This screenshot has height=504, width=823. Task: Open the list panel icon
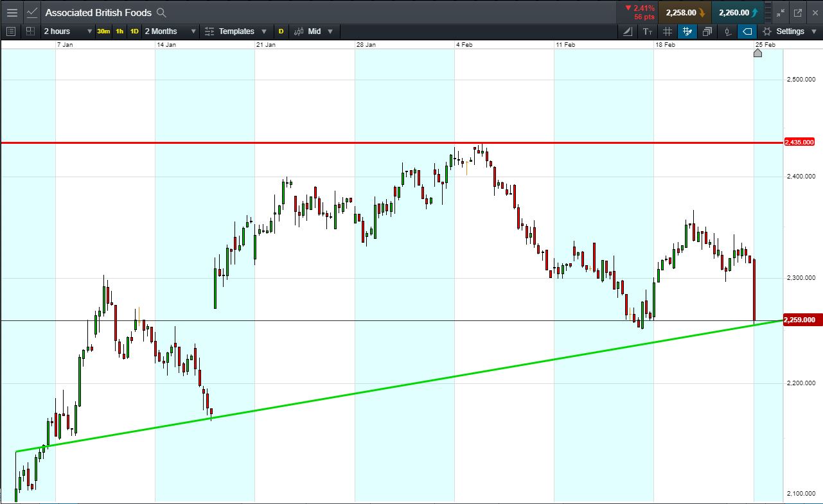11,31
